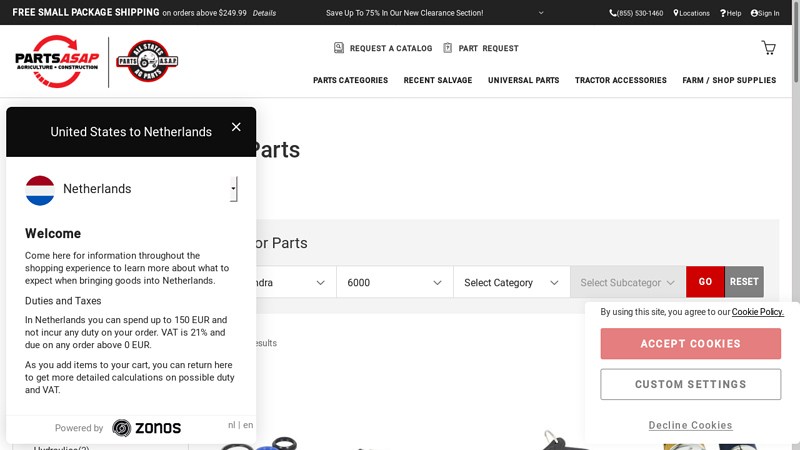The image size is (800, 450).
Task: Click the All States Ag Parts logo
Action: click(x=147, y=61)
